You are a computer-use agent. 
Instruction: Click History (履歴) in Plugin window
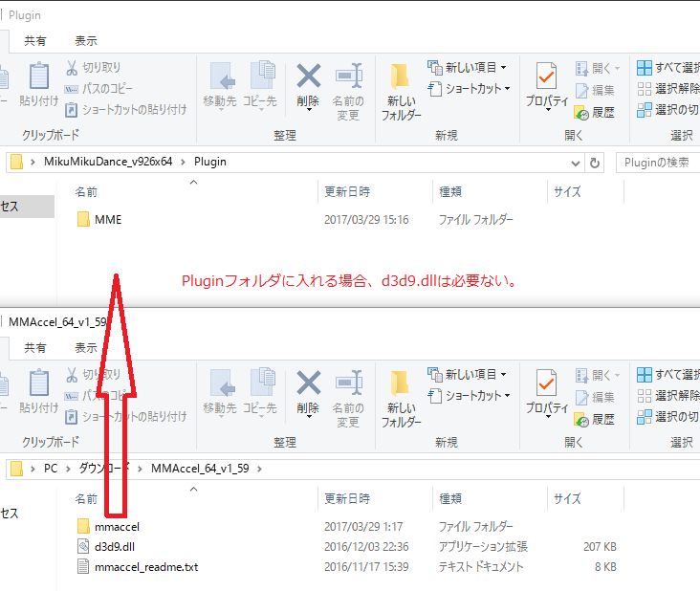pos(595,112)
